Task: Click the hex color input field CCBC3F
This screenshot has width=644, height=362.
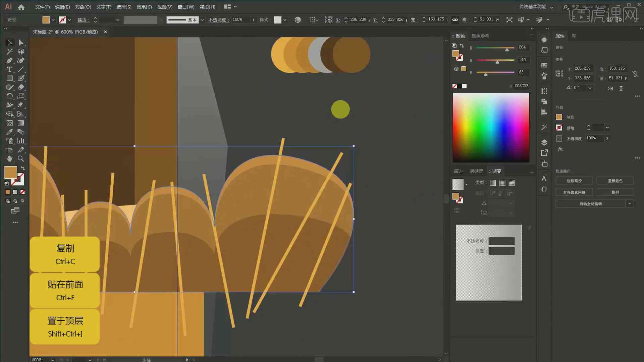Action: 522,85
